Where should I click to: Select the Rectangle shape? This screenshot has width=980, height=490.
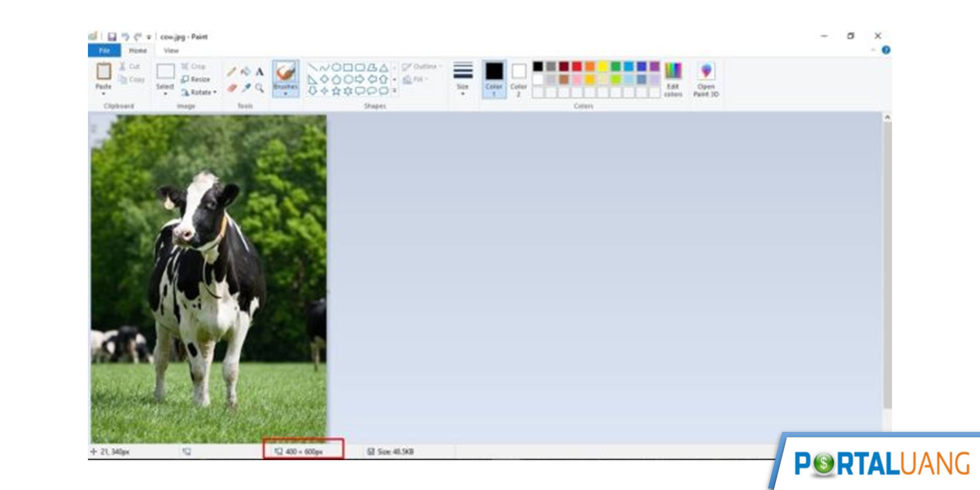tap(348, 67)
